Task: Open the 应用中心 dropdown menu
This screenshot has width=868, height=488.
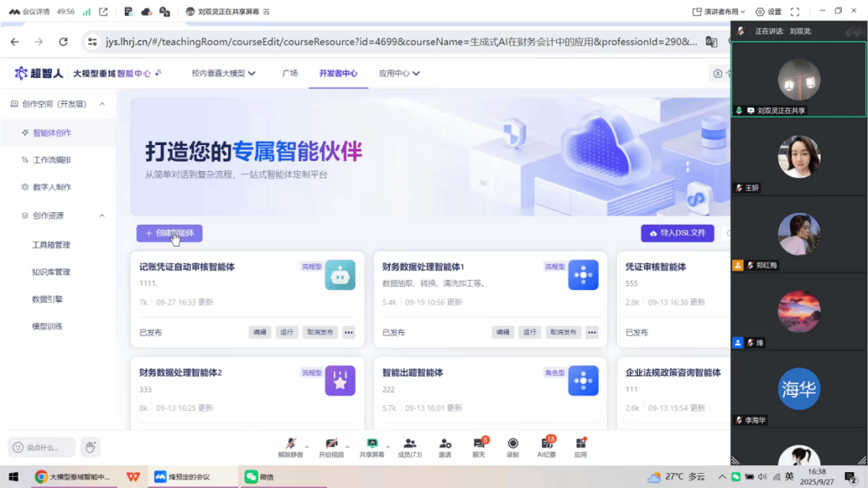Action: click(398, 73)
